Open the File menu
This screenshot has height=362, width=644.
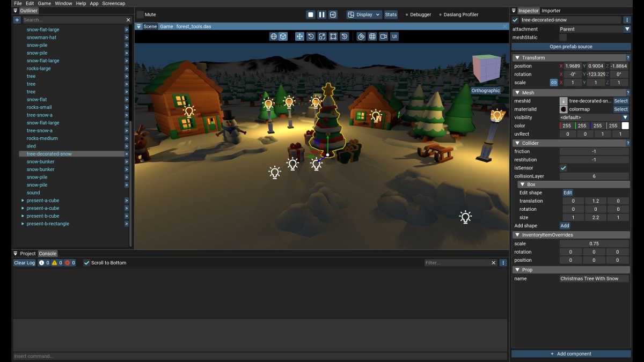(x=18, y=3)
